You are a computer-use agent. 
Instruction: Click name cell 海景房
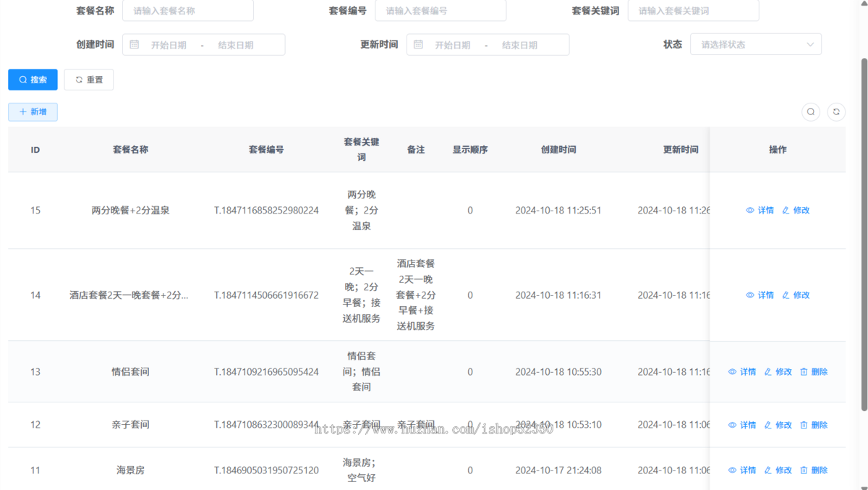click(x=130, y=470)
